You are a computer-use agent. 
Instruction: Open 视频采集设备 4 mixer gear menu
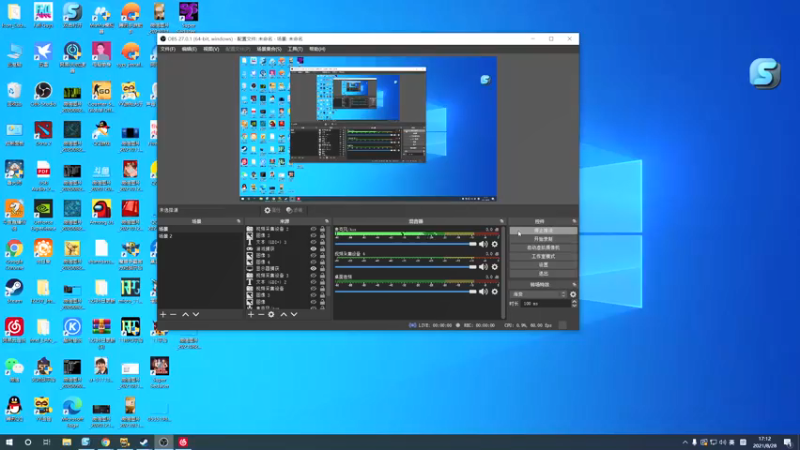(x=494, y=267)
